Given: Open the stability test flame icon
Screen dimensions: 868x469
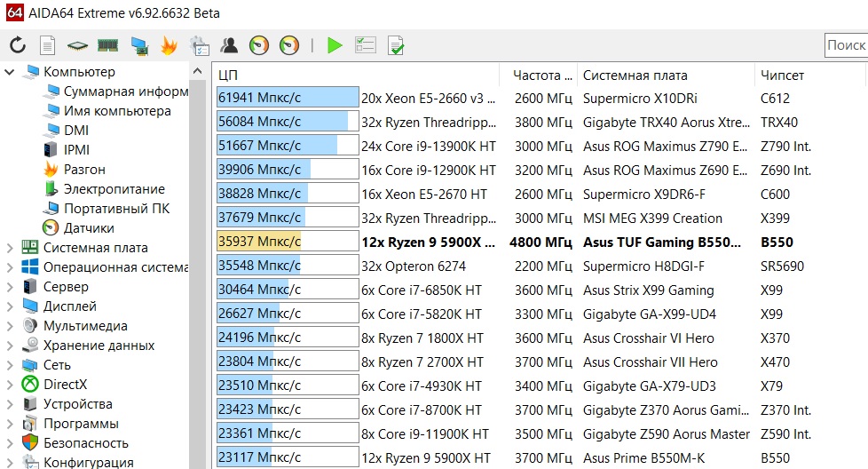Looking at the screenshot, I should click(169, 45).
